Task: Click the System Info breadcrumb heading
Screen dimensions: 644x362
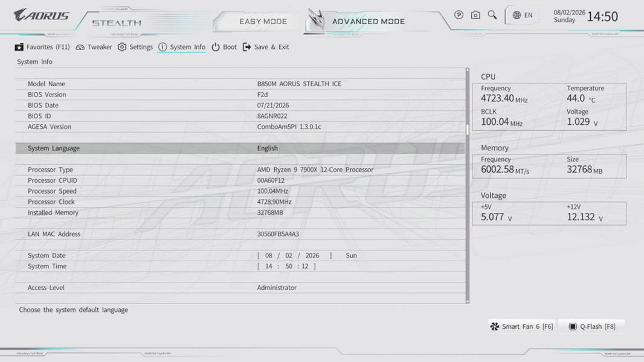Action: click(34, 62)
